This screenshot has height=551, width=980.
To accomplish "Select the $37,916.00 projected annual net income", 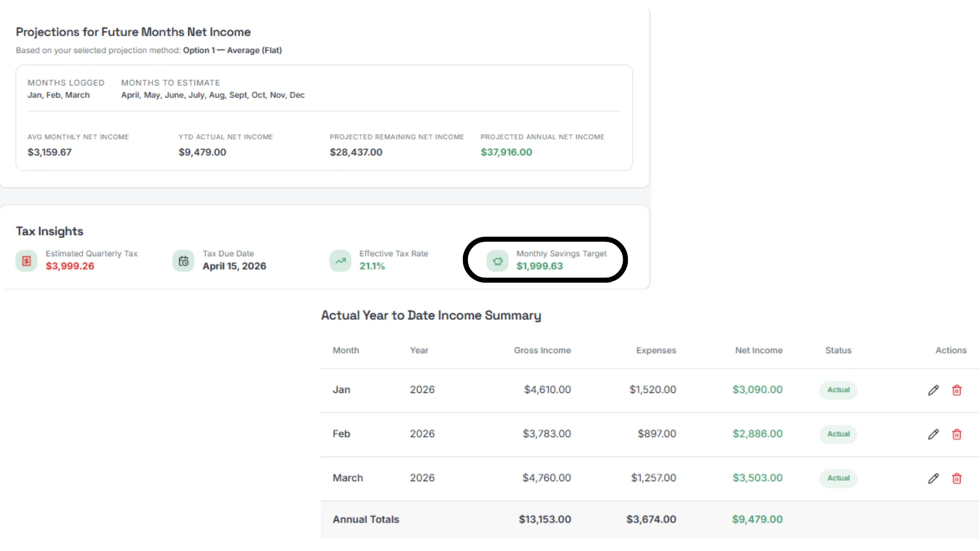I will coord(506,152).
